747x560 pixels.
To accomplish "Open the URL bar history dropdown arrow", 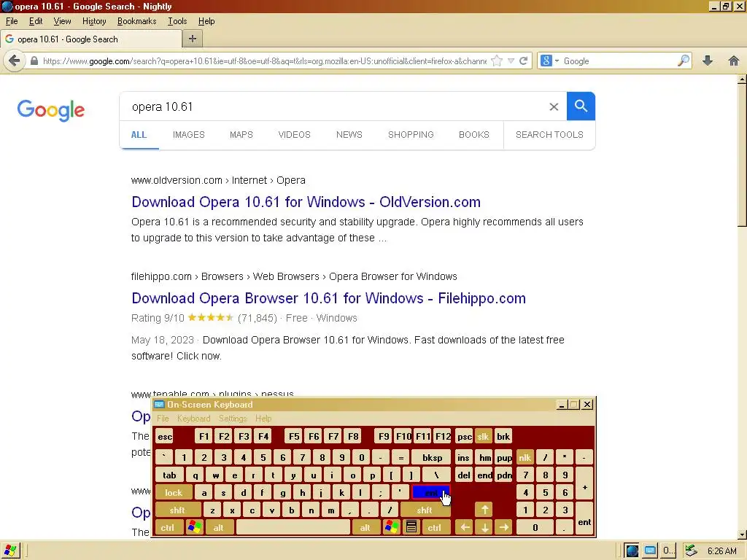I will pyautogui.click(x=511, y=61).
